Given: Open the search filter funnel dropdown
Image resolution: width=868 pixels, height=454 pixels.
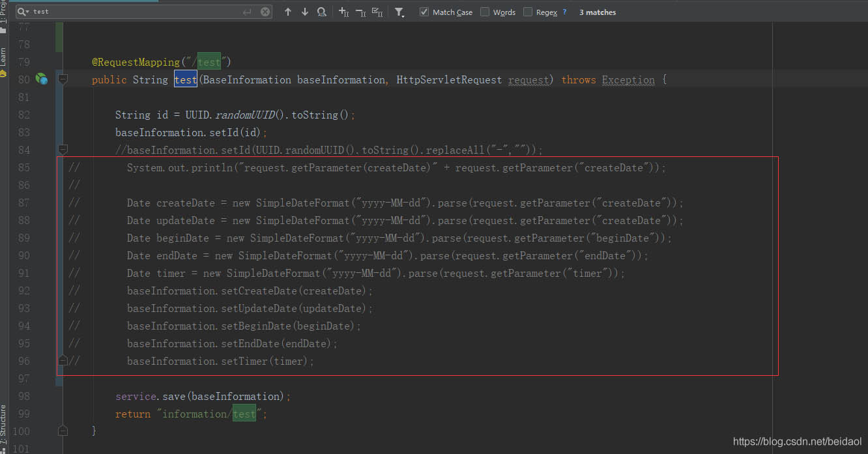Looking at the screenshot, I should pyautogui.click(x=399, y=12).
